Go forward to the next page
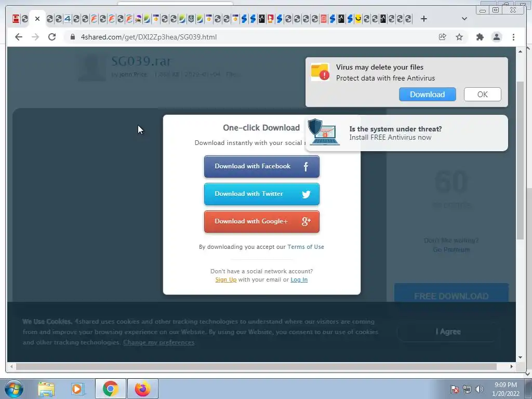532x399 pixels. [35, 37]
